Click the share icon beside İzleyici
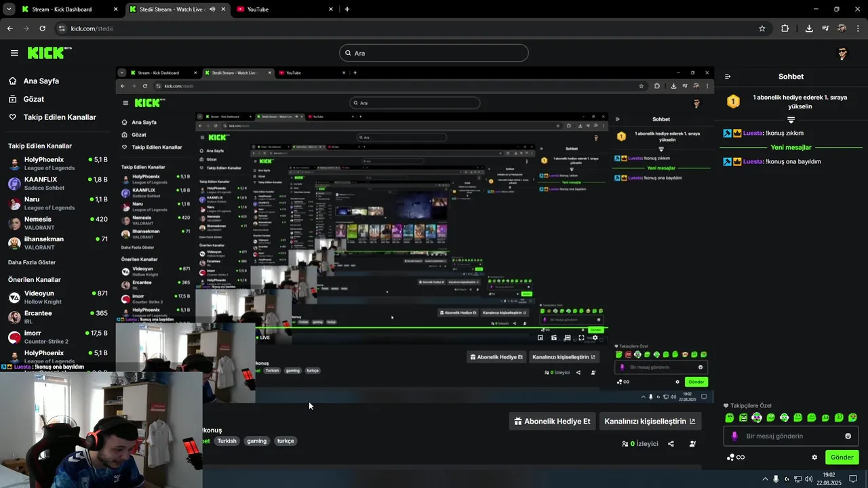The image size is (868, 488). tap(671, 444)
